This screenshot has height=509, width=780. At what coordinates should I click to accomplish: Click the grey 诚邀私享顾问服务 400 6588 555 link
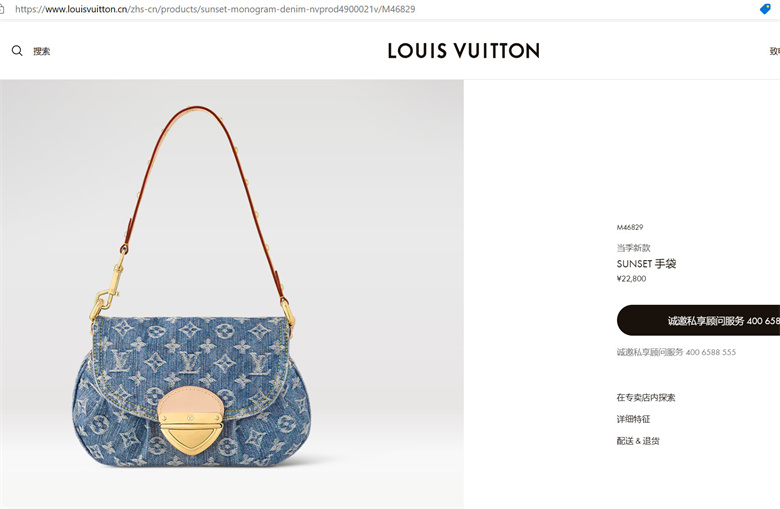(676, 352)
